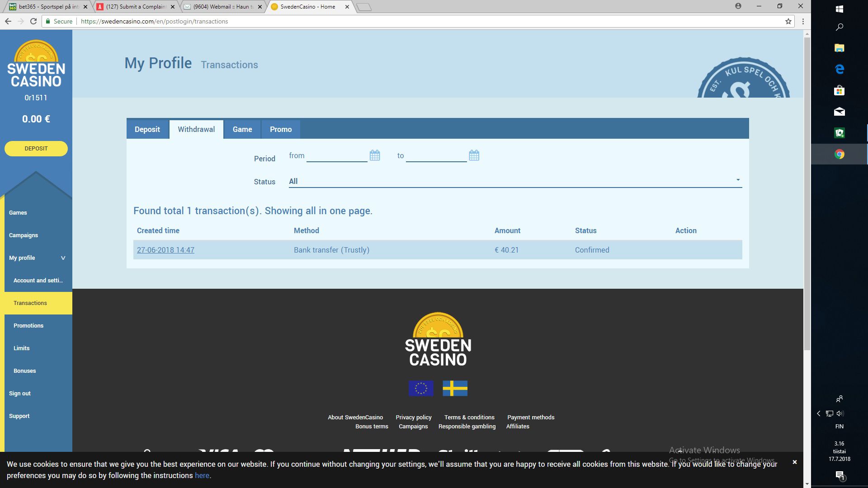
Task: Open the Promo transactions tab
Action: click(x=281, y=129)
